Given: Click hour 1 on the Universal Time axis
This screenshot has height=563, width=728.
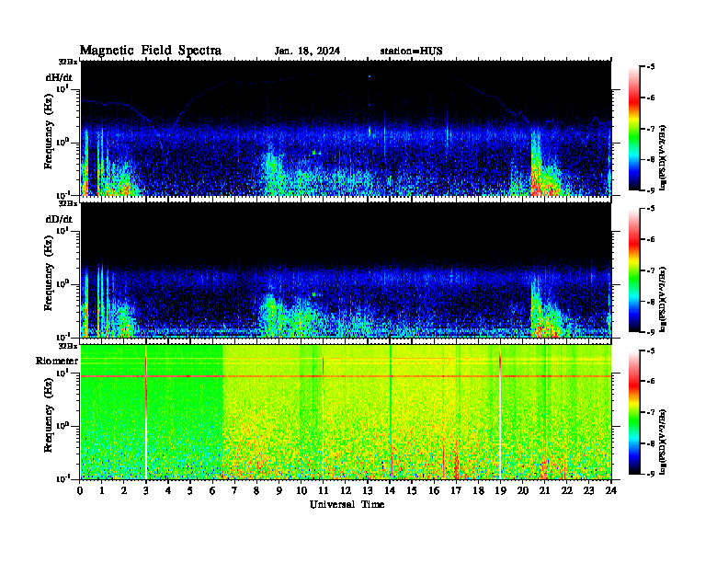Looking at the screenshot, I should pyautogui.click(x=102, y=490).
